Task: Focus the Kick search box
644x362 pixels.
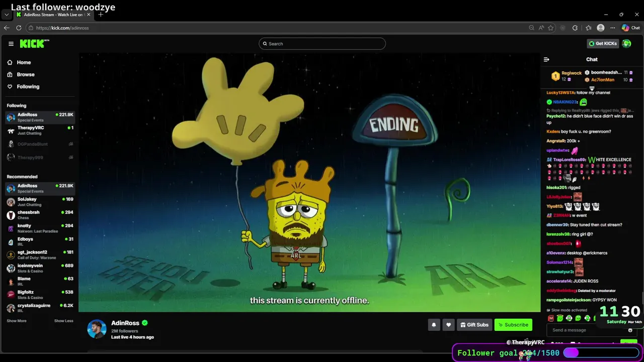Action: tap(322, 44)
